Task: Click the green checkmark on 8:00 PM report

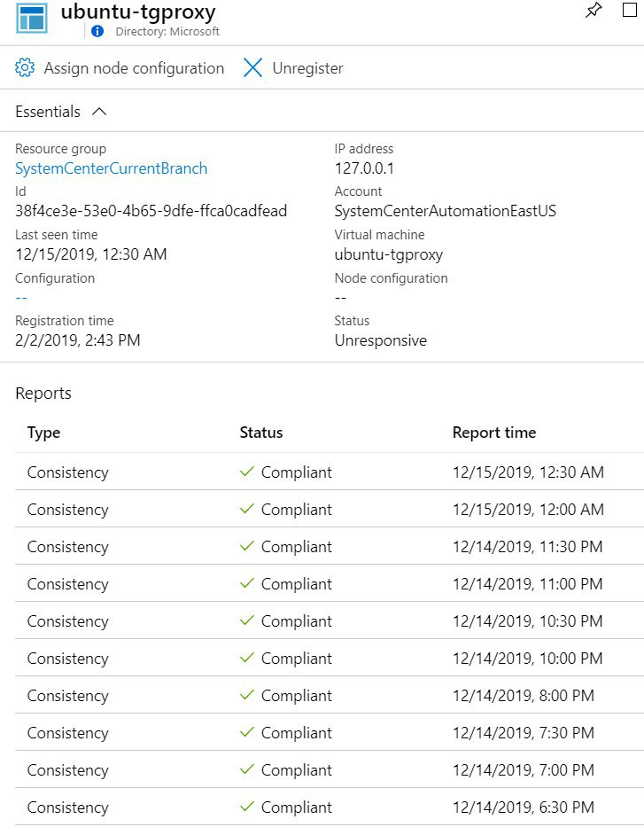Action: point(247,695)
